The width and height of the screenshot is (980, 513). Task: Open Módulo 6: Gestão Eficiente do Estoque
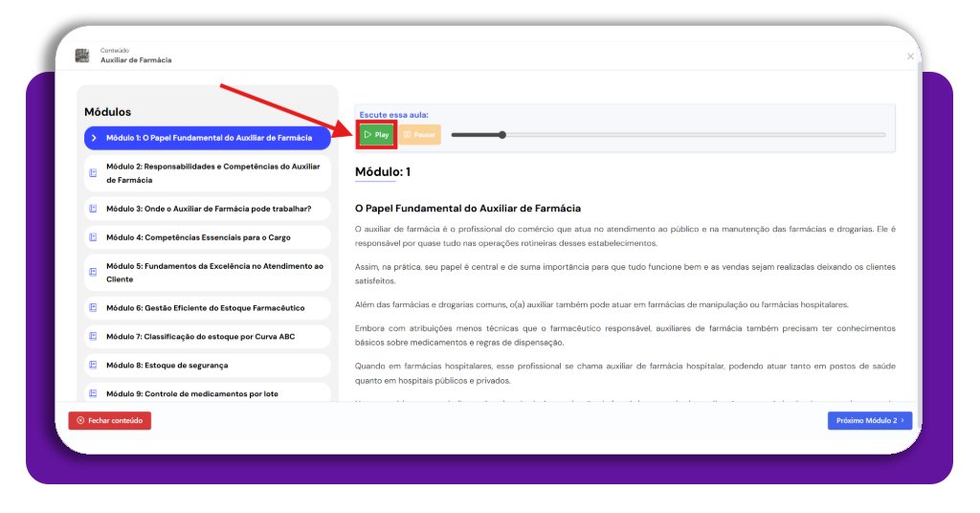click(208, 308)
